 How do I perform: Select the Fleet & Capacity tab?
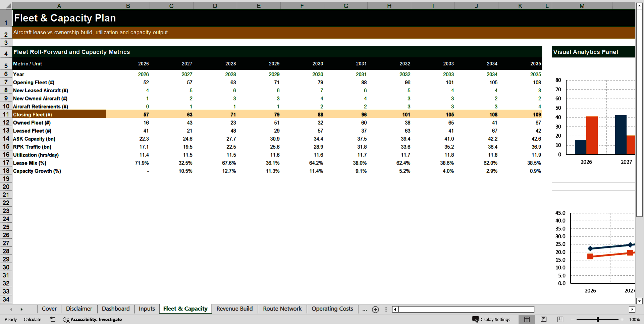(x=185, y=309)
